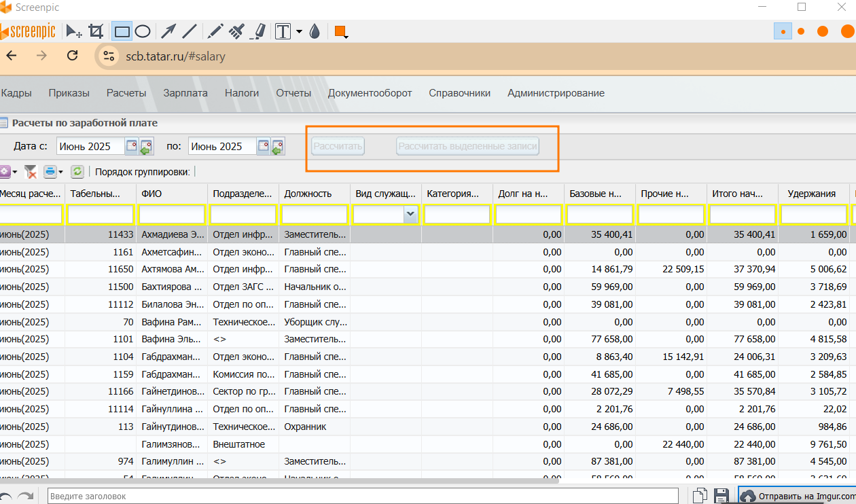Select the arrow drawing tool
The image size is (856, 504).
point(168,31)
